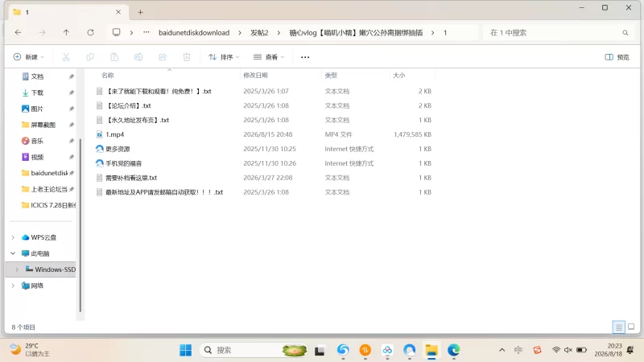644x362 pixels.
Task: Open 音乐 in the sidebar
Action: 37,141
